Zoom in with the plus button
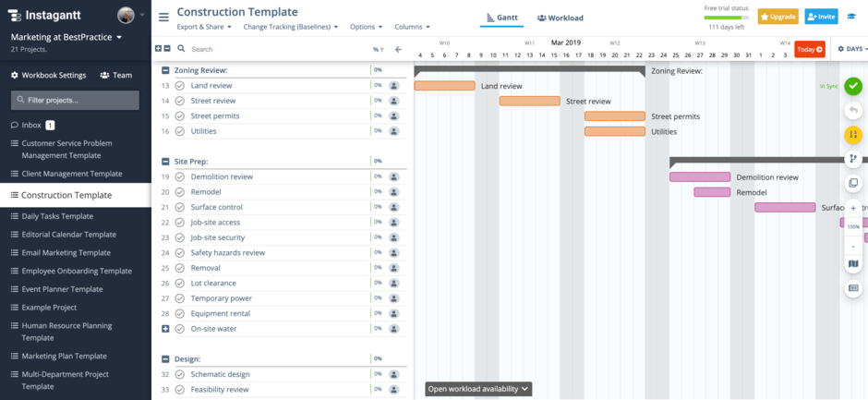The width and height of the screenshot is (868, 400). [853, 208]
